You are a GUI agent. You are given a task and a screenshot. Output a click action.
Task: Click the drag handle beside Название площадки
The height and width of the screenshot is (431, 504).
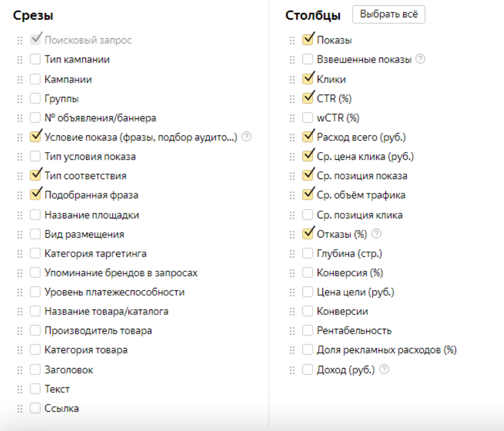click(20, 215)
